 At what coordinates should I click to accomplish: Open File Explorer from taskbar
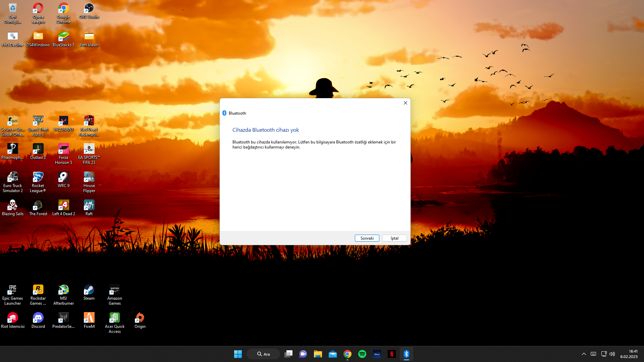click(x=318, y=354)
